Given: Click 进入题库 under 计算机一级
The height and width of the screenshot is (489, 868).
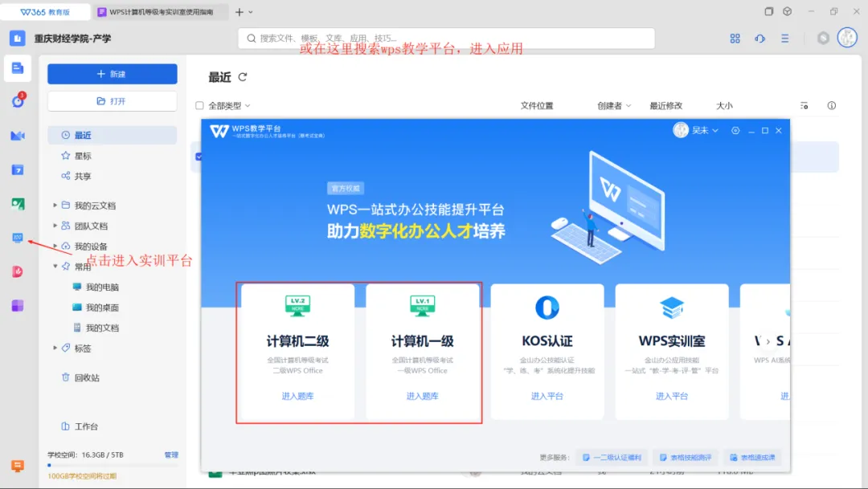Looking at the screenshot, I should (423, 396).
